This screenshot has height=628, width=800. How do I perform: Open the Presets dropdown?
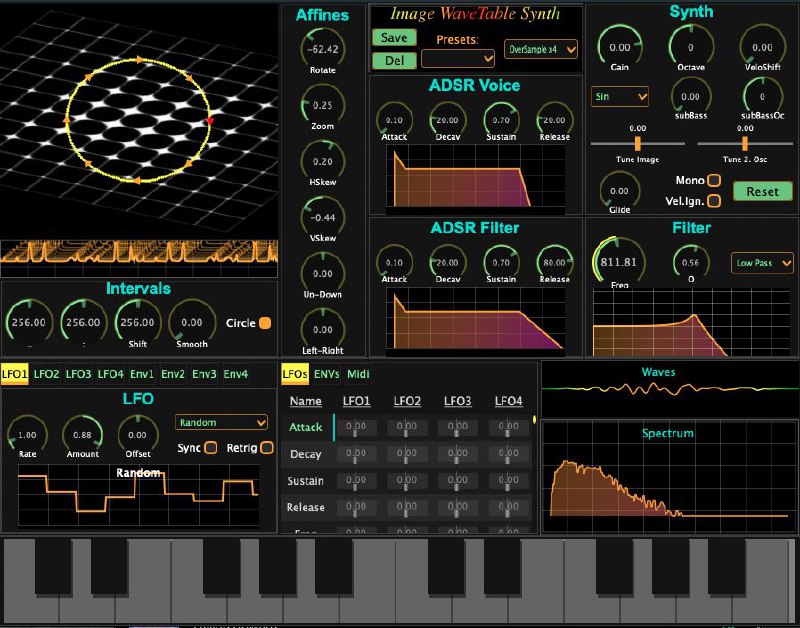(458, 59)
